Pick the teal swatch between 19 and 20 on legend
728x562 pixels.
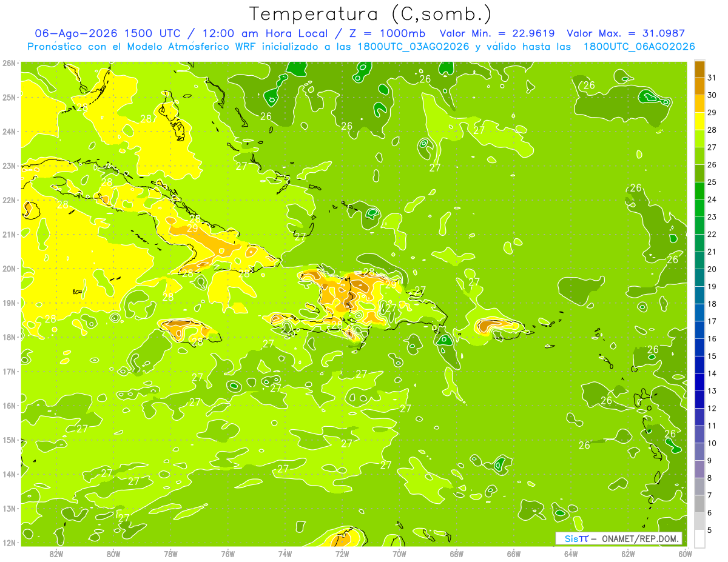[699, 278]
